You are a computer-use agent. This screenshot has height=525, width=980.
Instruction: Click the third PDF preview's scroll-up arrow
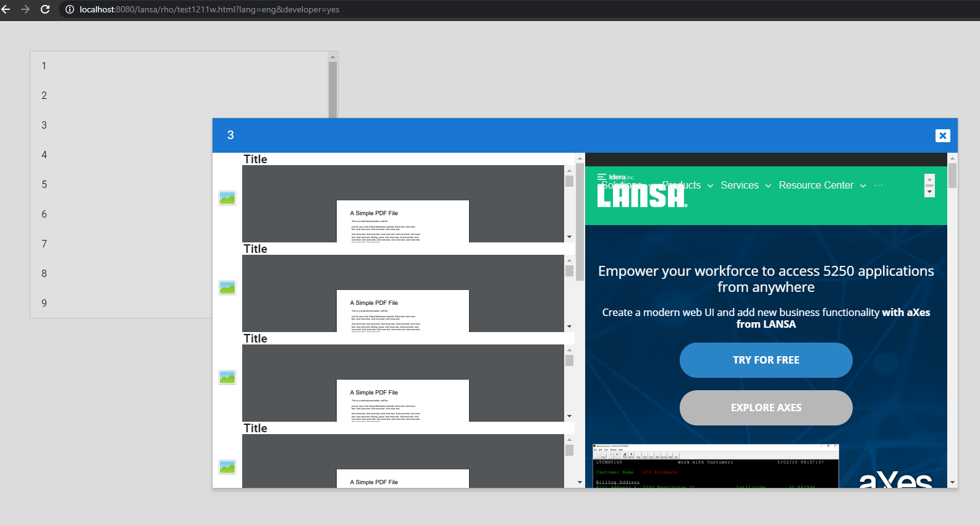point(569,349)
